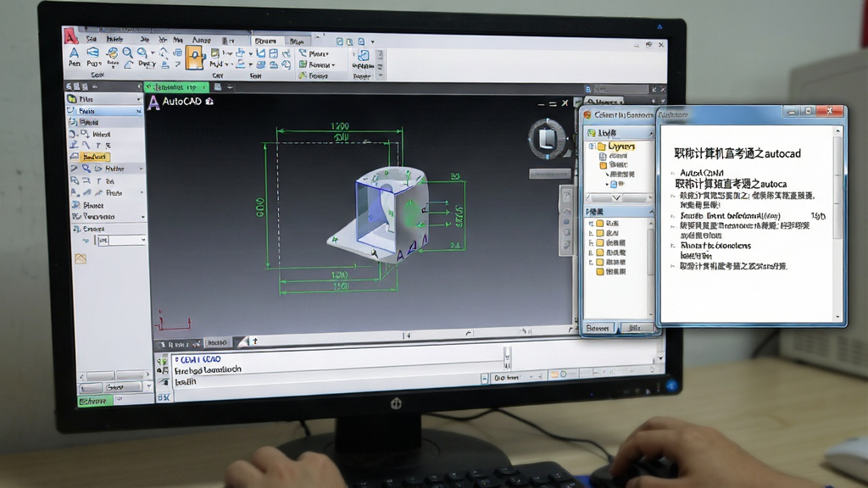
Task: Switch to the green highlighted drawing tab
Action: click(176, 87)
